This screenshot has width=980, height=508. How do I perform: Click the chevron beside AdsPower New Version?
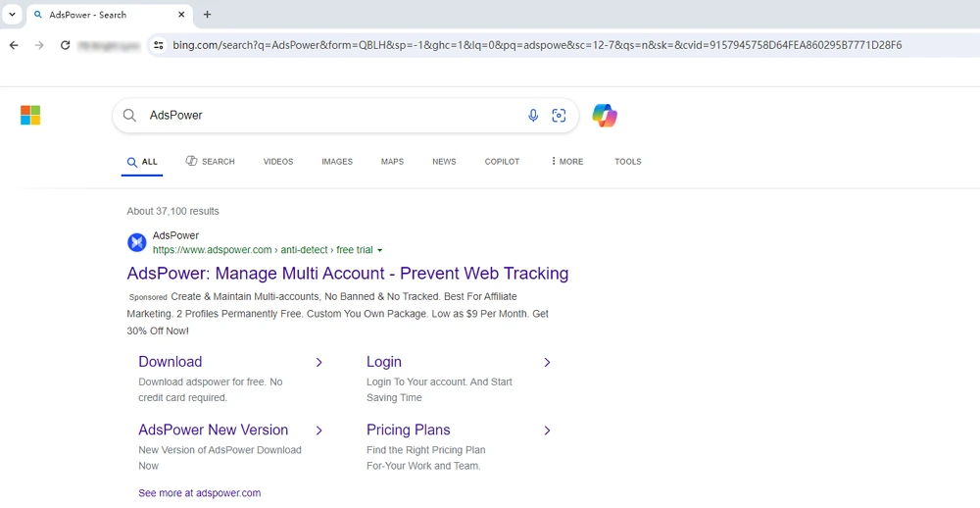[x=318, y=431]
